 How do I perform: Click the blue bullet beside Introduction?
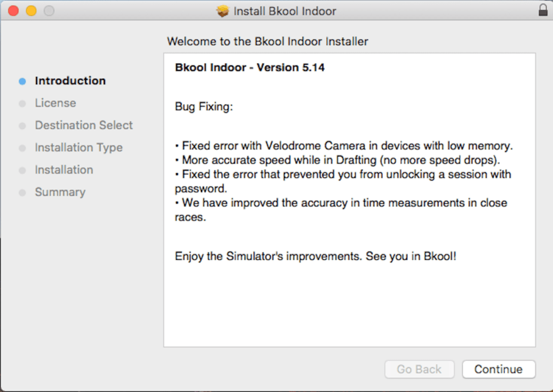click(x=23, y=81)
